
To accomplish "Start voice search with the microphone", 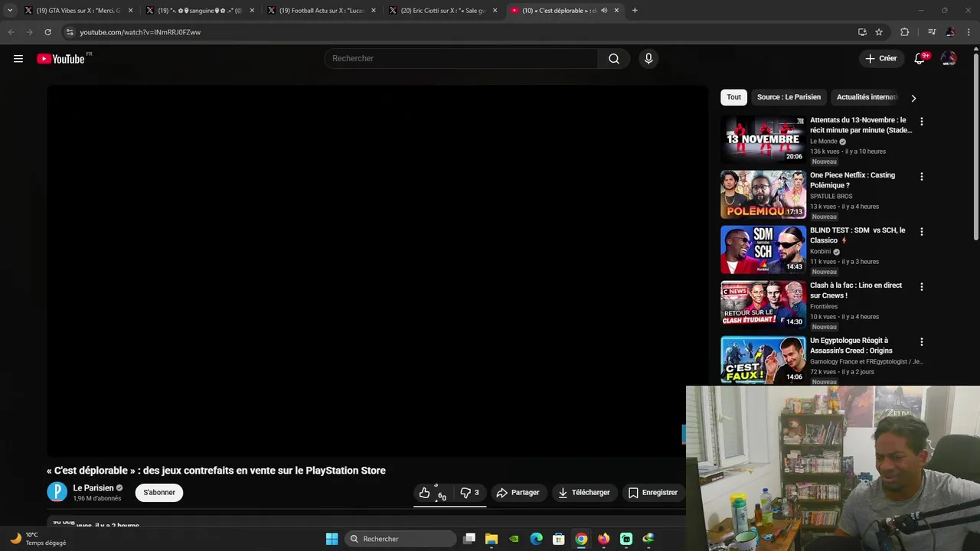I will click(648, 59).
